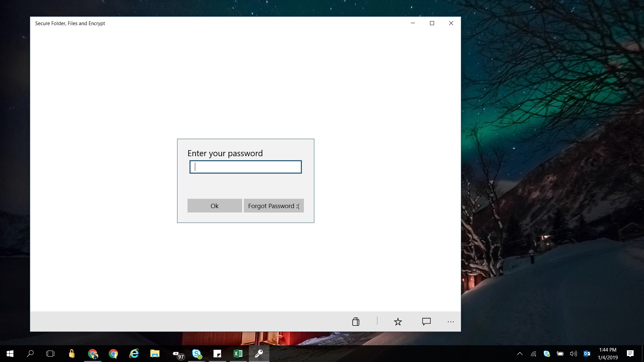The width and height of the screenshot is (644, 362).
Task: Open the Action Center notifications icon
Action: tap(630, 354)
